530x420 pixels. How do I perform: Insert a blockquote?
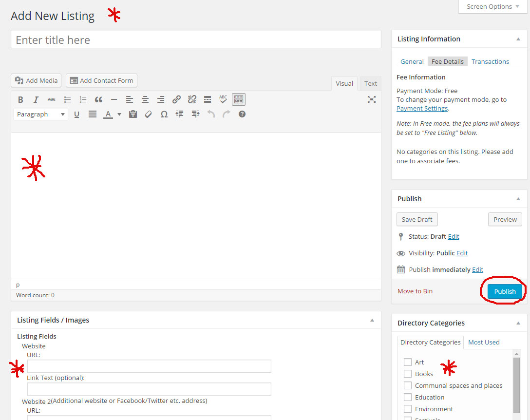[98, 99]
